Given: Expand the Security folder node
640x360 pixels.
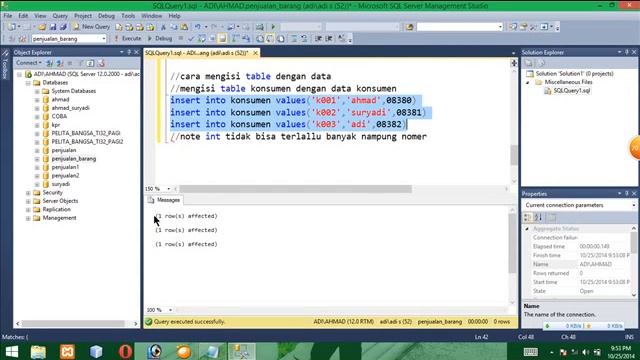Looking at the screenshot, I should coord(28,193).
